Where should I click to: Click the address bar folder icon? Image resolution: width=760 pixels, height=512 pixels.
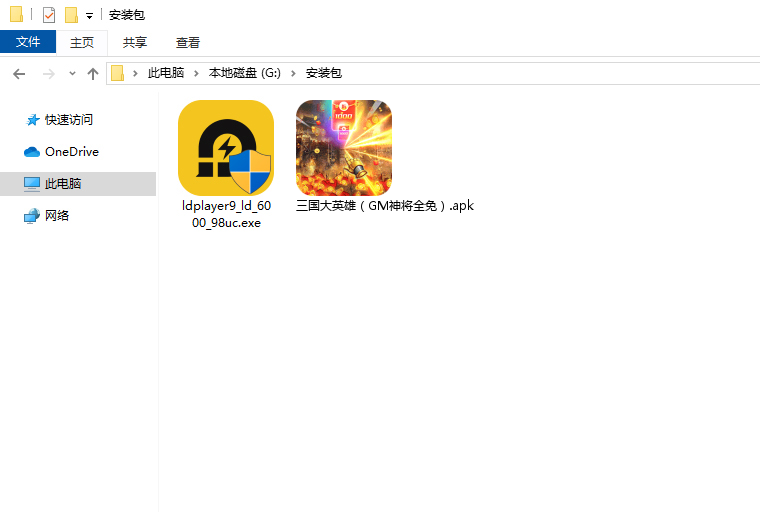coord(117,73)
